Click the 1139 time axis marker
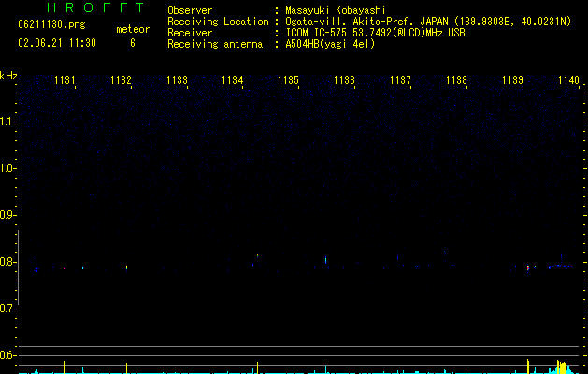Screen dimensions: 588x374 pyautogui.click(x=512, y=80)
